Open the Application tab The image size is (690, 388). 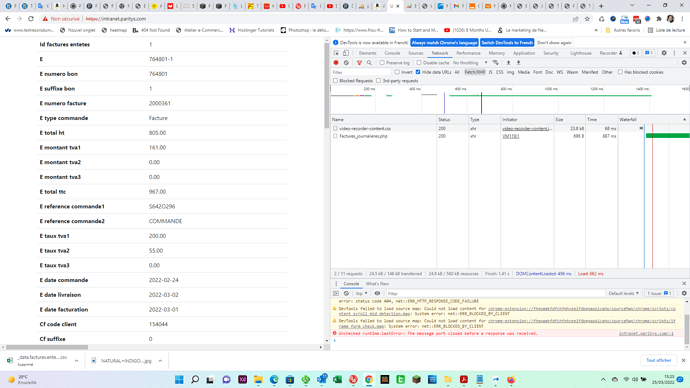tap(524, 53)
